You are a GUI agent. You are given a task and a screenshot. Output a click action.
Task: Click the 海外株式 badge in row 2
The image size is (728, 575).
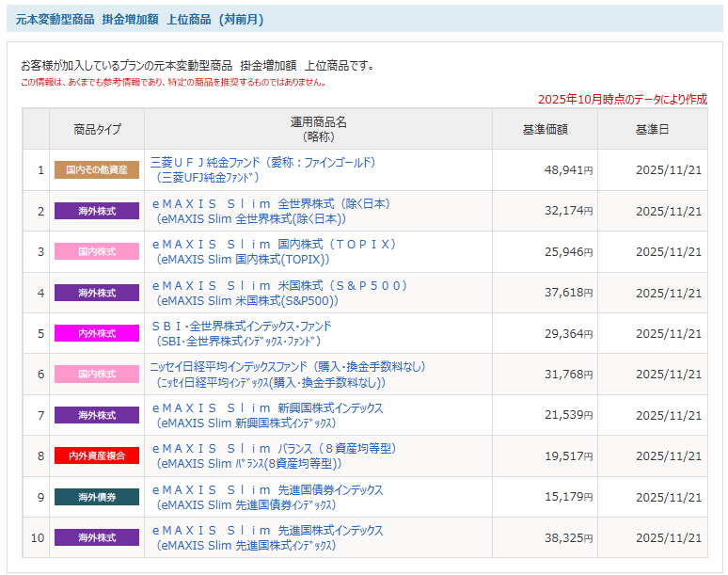coord(97,211)
